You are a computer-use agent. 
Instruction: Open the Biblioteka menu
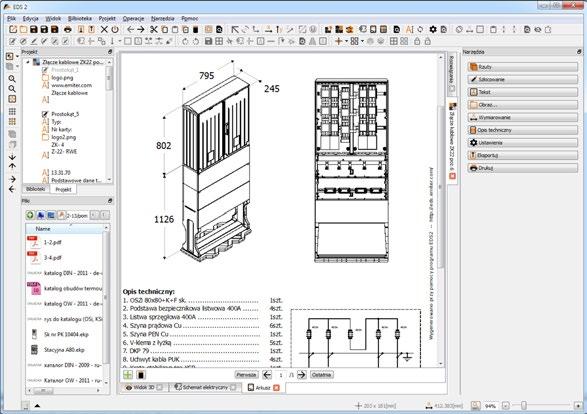[80, 18]
